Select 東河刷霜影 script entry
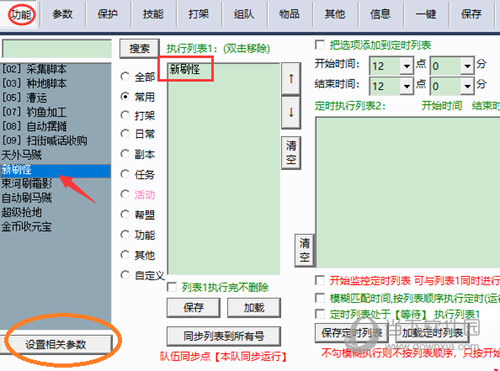The image size is (500, 371). (x=55, y=183)
